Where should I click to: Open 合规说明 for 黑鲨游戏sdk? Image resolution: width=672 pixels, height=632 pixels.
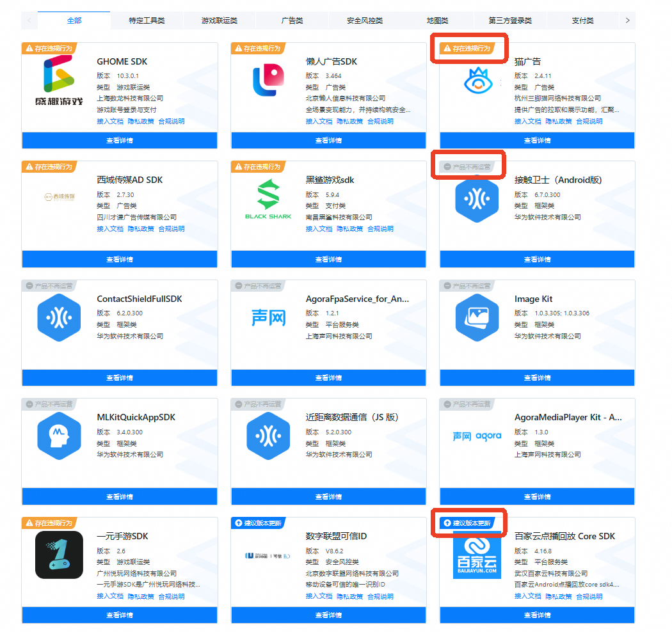(381, 229)
